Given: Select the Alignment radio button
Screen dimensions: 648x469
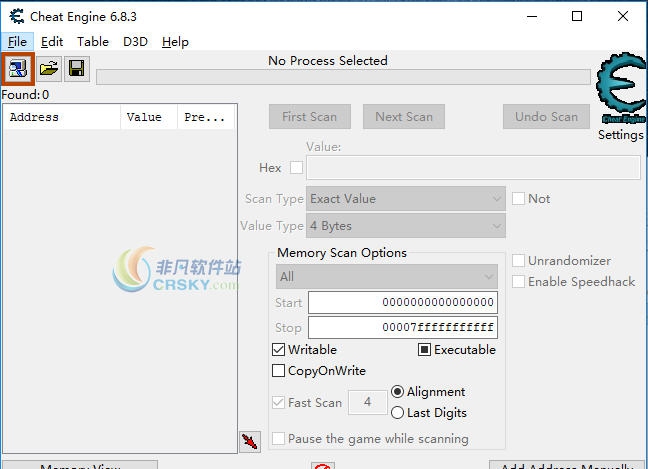Looking at the screenshot, I should [397, 392].
